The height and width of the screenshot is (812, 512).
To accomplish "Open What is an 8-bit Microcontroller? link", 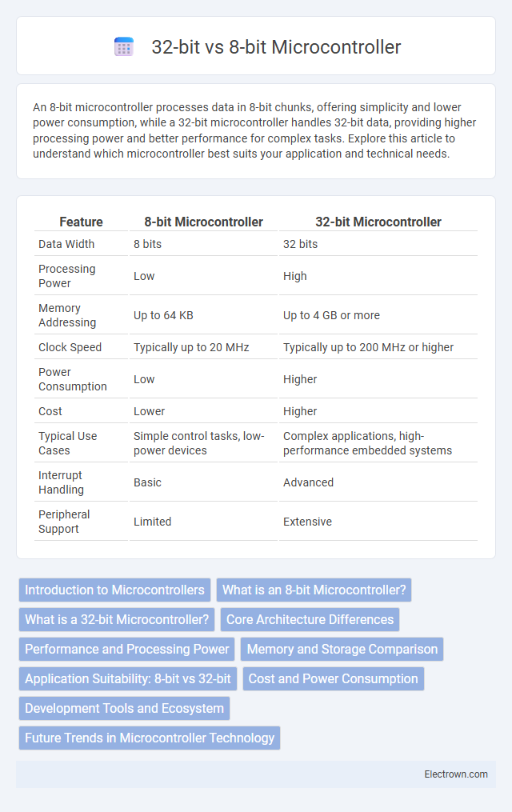I will (x=314, y=590).
